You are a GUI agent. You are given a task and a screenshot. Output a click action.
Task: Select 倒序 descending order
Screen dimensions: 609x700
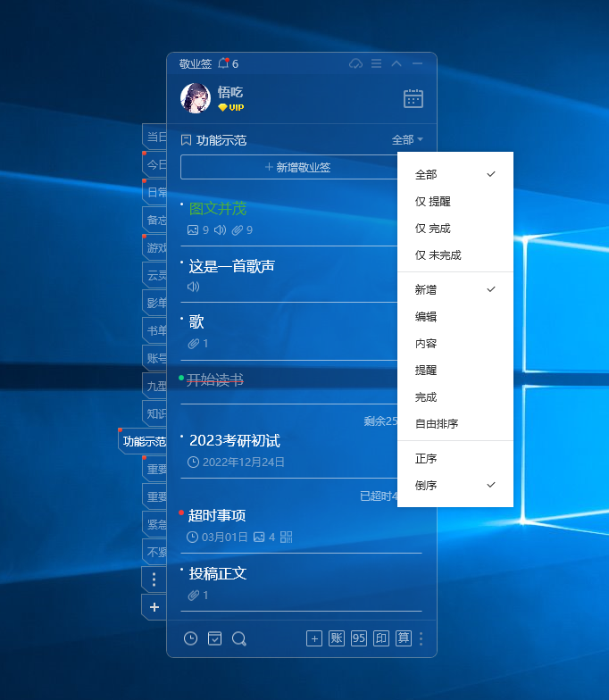tap(455, 486)
